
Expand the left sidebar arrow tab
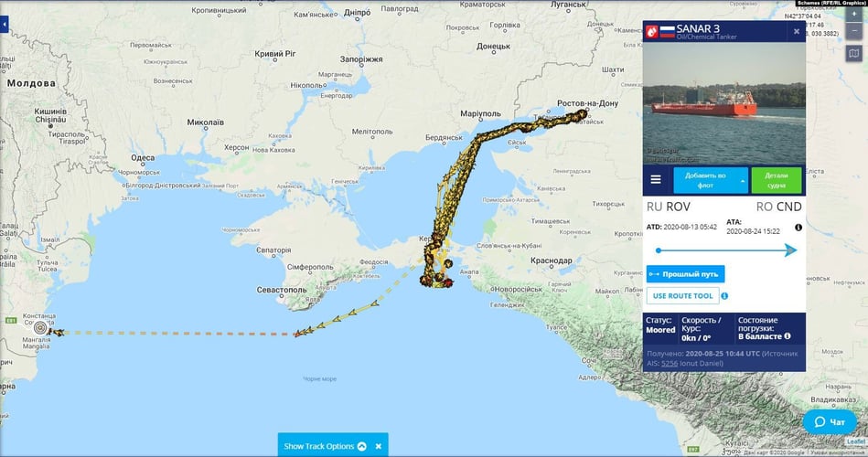pos(4,24)
